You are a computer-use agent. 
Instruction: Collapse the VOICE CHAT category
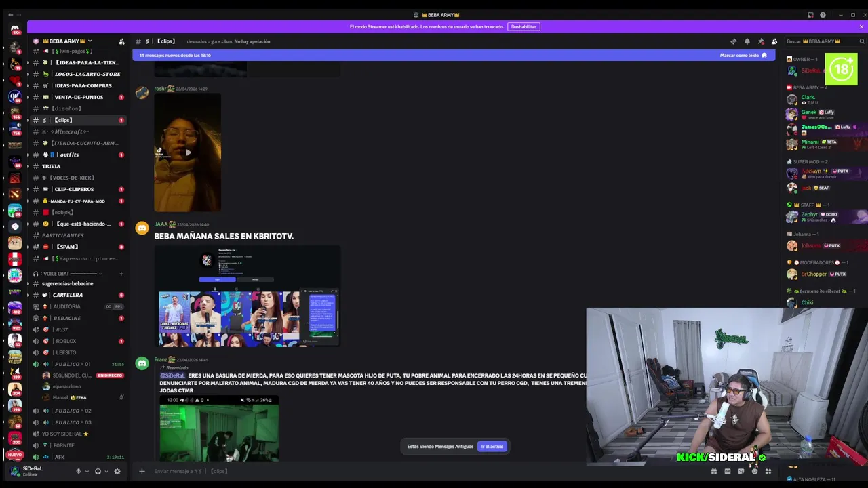68,274
